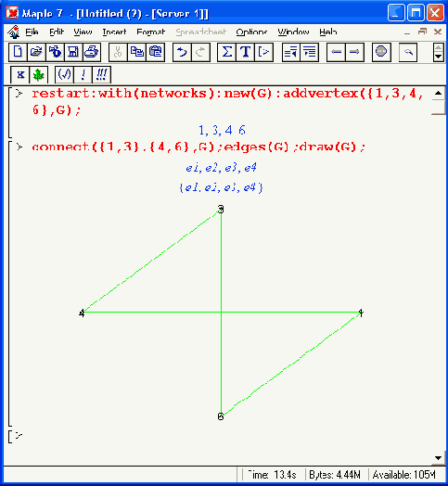The width and height of the screenshot is (448, 486).
Task: Open the Format menu
Action: coord(150,32)
